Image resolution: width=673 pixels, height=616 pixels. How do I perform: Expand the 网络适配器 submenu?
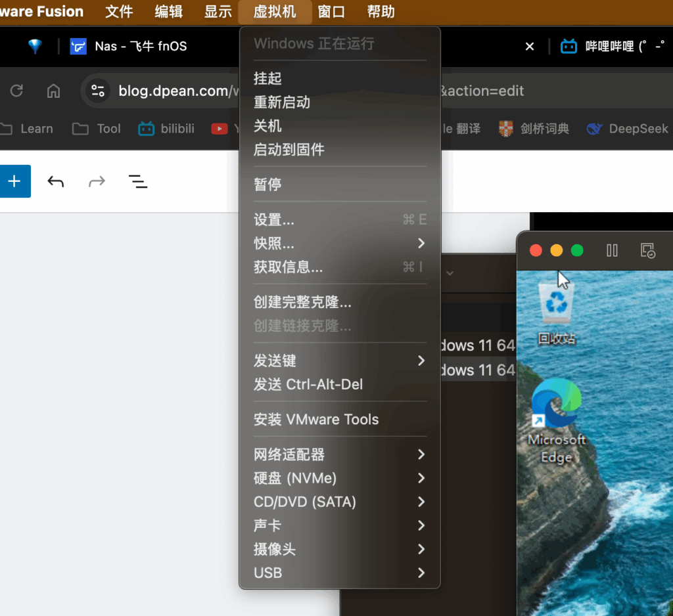[339, 454]
